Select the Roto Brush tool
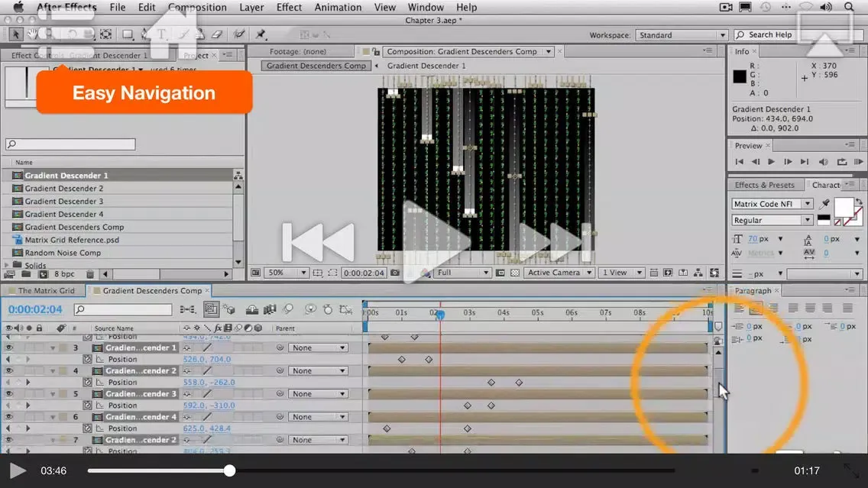 click(x=239, y=34)
